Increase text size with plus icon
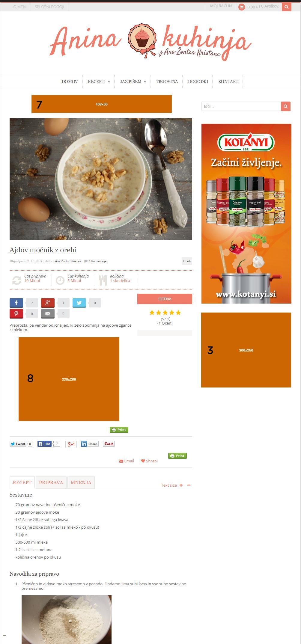Viewport: 301px width, 644px height. click(181, 485)
